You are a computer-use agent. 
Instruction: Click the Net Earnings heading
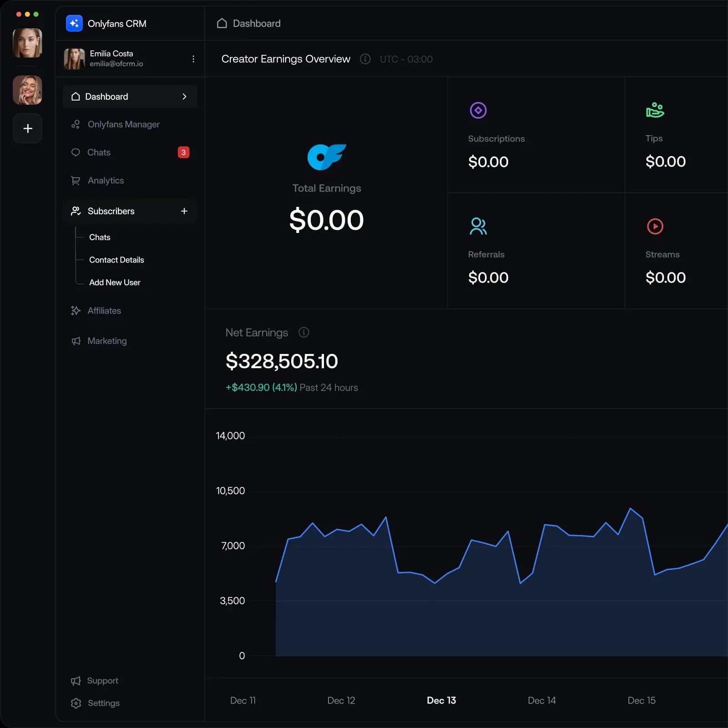257,333
